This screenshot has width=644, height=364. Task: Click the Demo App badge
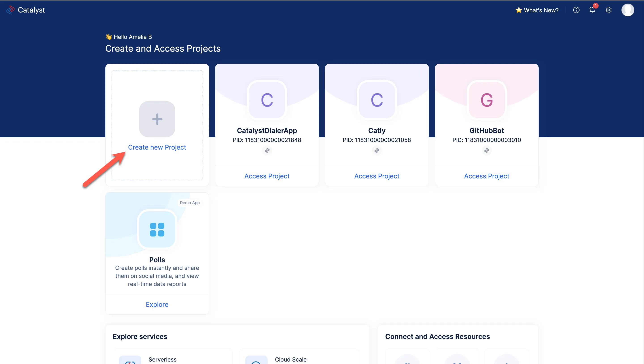[190, 203]
